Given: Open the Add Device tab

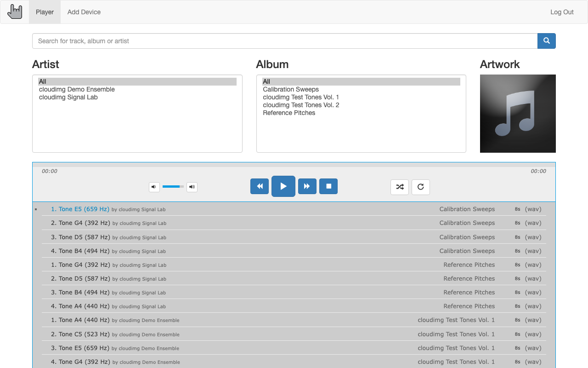Looking at the screenshot, I should [x=84, y=12].
